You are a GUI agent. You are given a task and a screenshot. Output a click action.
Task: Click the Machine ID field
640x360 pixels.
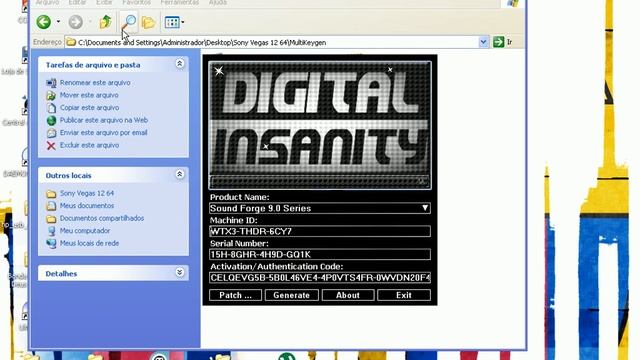pyautogui.click(x=320, y=231)
